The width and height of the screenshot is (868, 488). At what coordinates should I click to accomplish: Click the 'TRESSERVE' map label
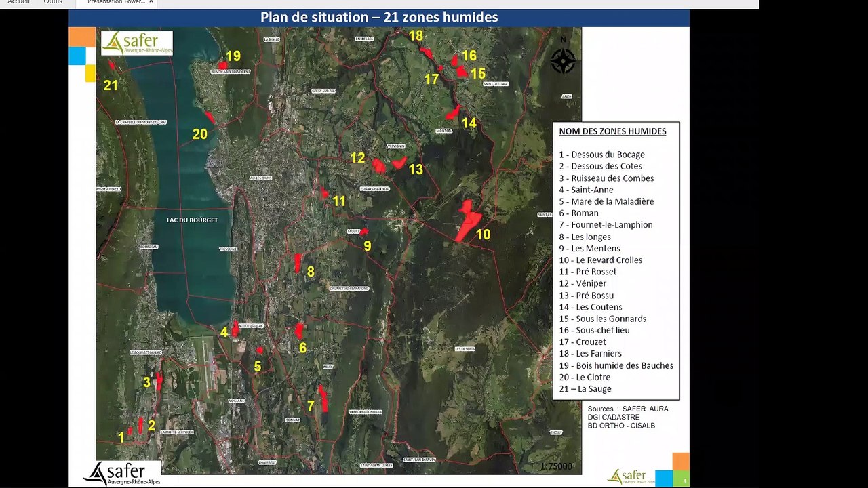tap(228, 249)
